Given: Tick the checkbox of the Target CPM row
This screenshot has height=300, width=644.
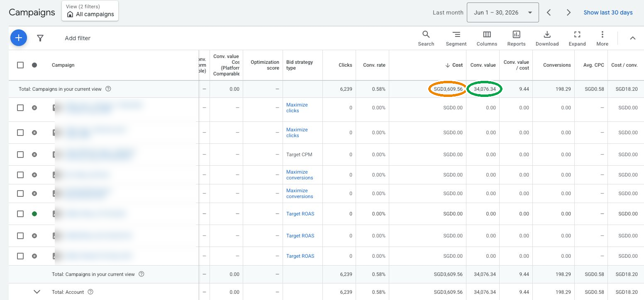Looking at the screenshot, I should tap(20, 155).
